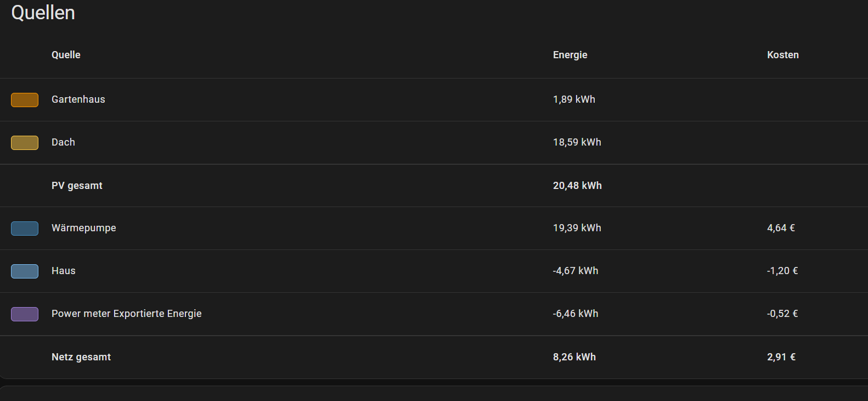
Task: Select the Dach source name
Action: click(x=63, y=142)
